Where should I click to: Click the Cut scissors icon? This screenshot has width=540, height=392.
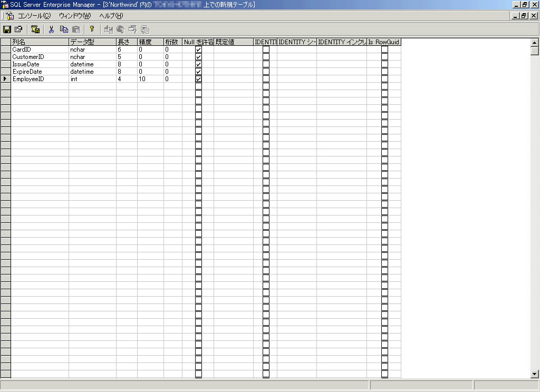click(x=51, y=30)
